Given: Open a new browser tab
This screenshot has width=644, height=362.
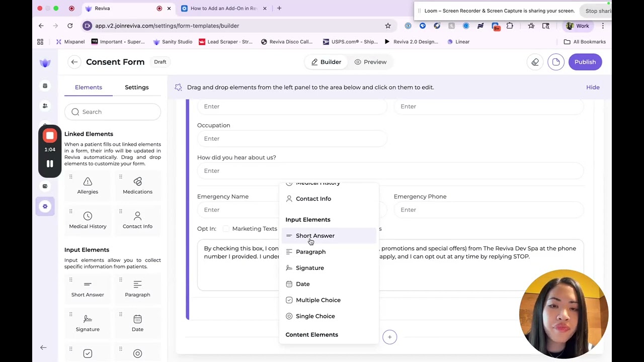Looking at the screenshot, I should pos(279,8).
